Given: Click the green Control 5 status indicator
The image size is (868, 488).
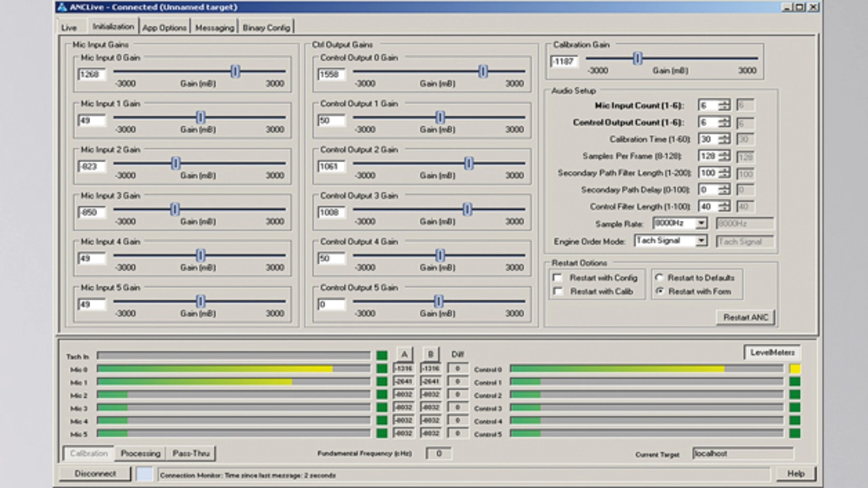Looking at the screenshot, I should (795, 433).
